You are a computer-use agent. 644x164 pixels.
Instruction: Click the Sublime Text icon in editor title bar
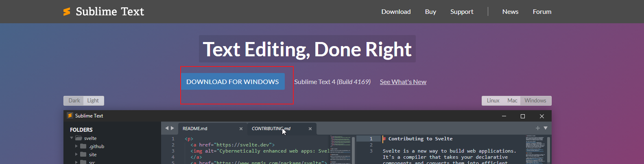tap(70, 115)
